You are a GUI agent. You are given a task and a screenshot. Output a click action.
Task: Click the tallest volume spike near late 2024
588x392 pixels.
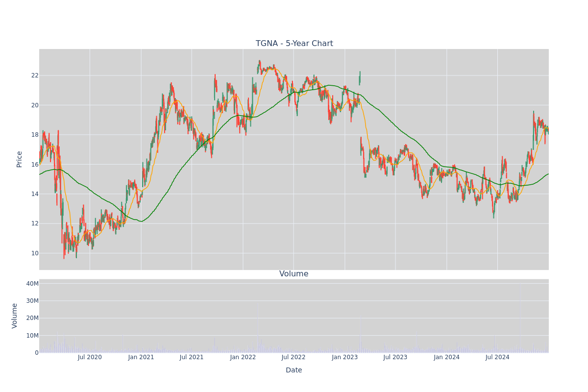point(520,318)
